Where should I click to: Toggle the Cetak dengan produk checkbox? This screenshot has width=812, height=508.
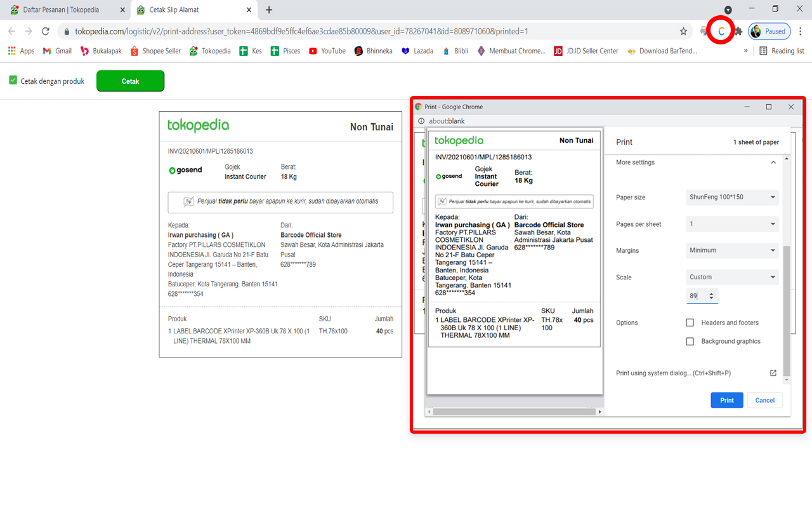tap(13, 81)
